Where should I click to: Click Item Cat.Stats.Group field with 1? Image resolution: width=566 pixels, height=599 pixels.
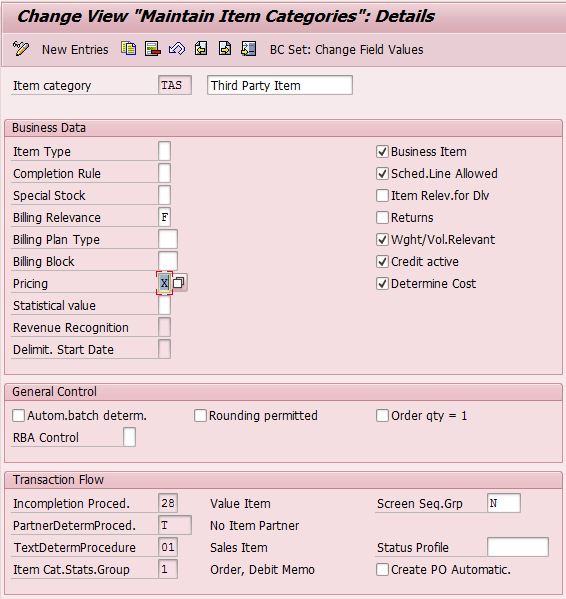[168, 569]
